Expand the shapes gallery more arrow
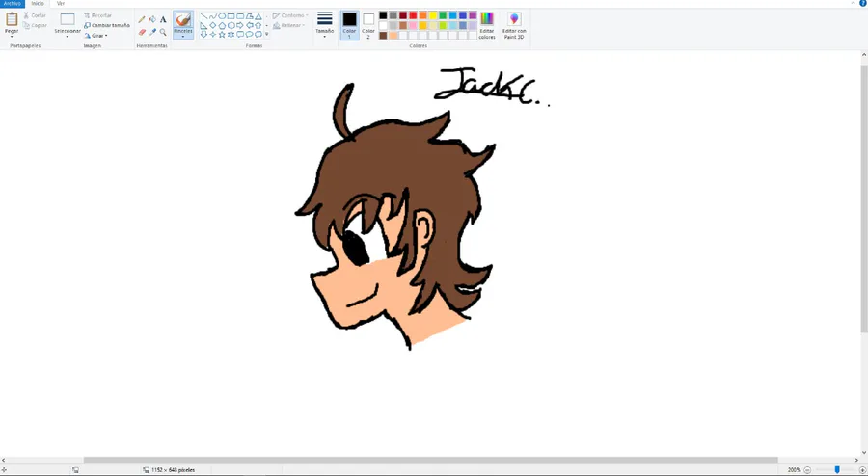Screen dimensions: 868x476 [267, 35]
